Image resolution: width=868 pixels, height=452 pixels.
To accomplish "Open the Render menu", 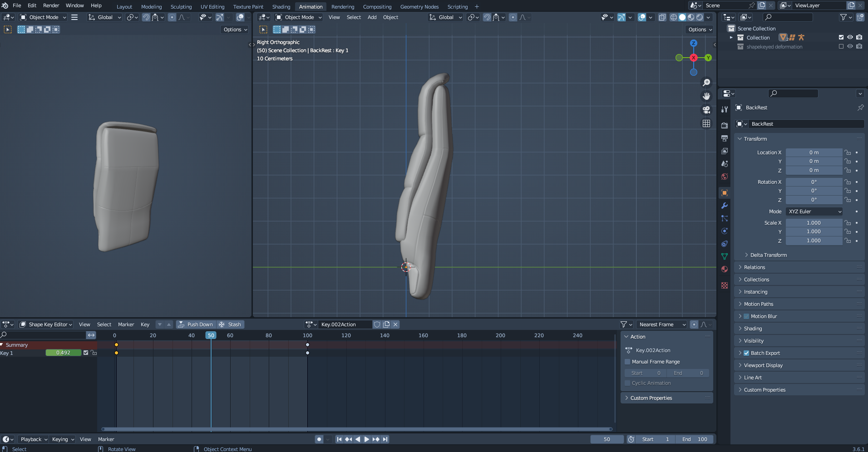I will 51,5.
